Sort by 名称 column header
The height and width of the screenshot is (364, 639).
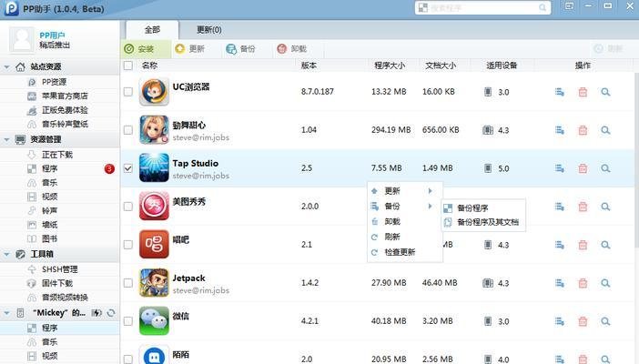[149, 66]
